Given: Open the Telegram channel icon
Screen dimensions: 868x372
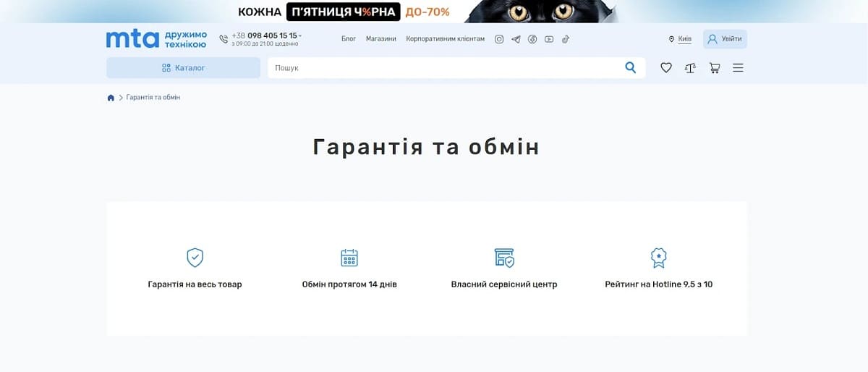Looking at the screenshot, I should [516, 39].
